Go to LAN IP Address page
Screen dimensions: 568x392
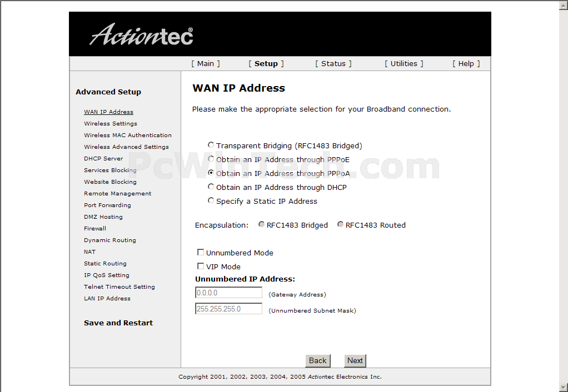click(x=107, y=298)
